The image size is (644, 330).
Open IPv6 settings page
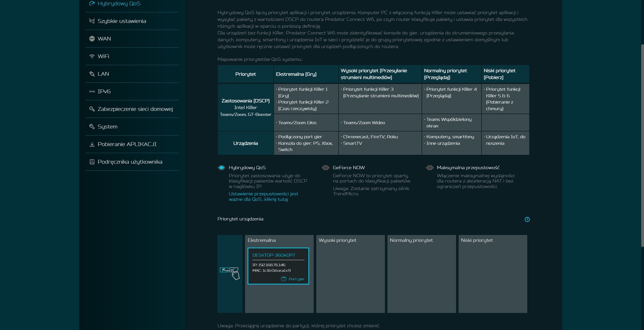(132, 91)
